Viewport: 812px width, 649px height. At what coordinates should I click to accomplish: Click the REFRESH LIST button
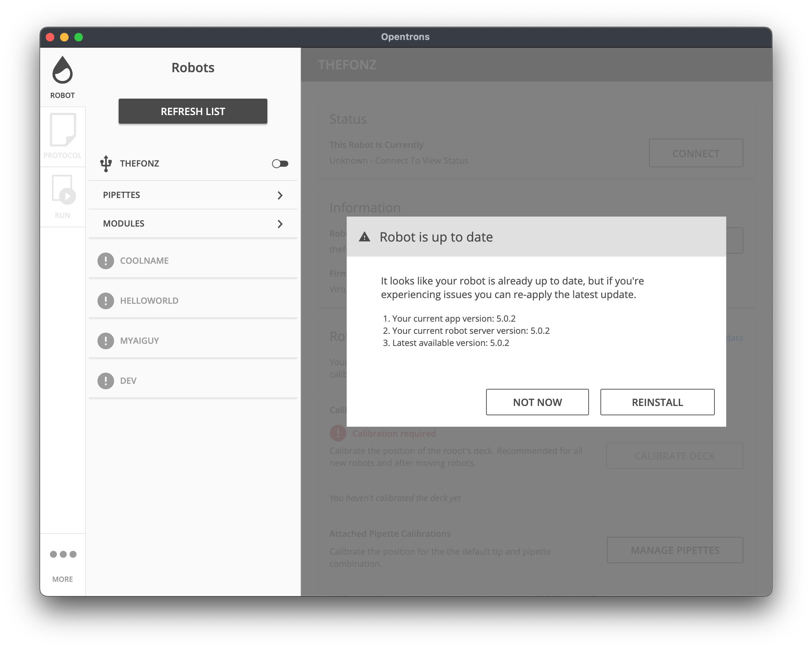(x=192, y=111)
